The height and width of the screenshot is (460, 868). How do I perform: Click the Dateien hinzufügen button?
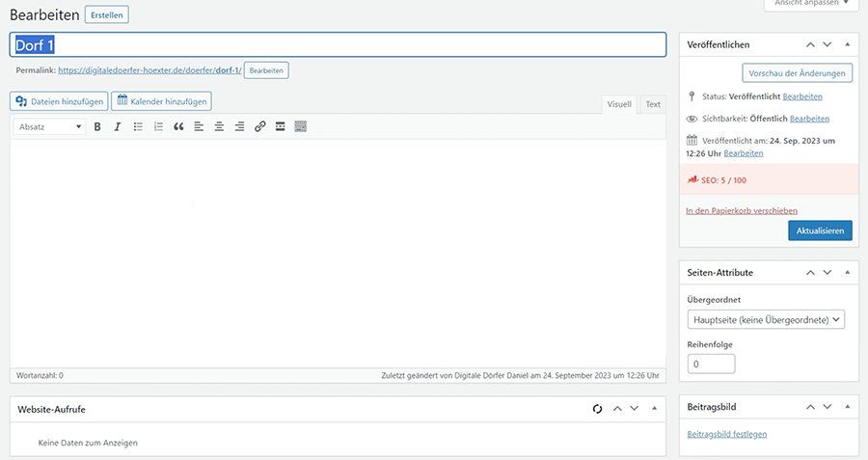point(59,100)
